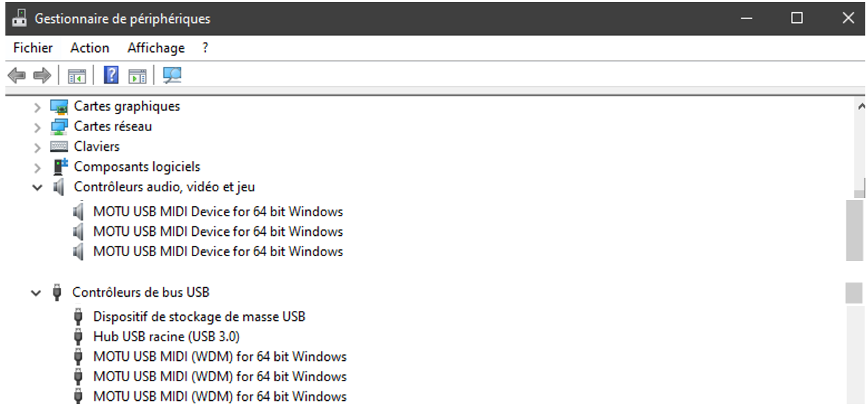Open the Action menu
Image resolution: width=868 pixels, height=415 pixels.
coord(90,48)
